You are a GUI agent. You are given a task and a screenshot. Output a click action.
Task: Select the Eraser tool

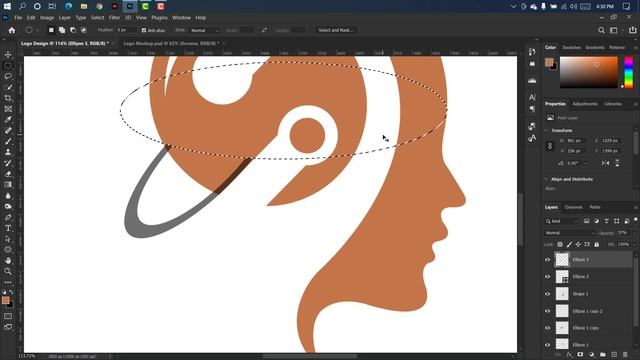pyautogui.click(x=8, y=174)
